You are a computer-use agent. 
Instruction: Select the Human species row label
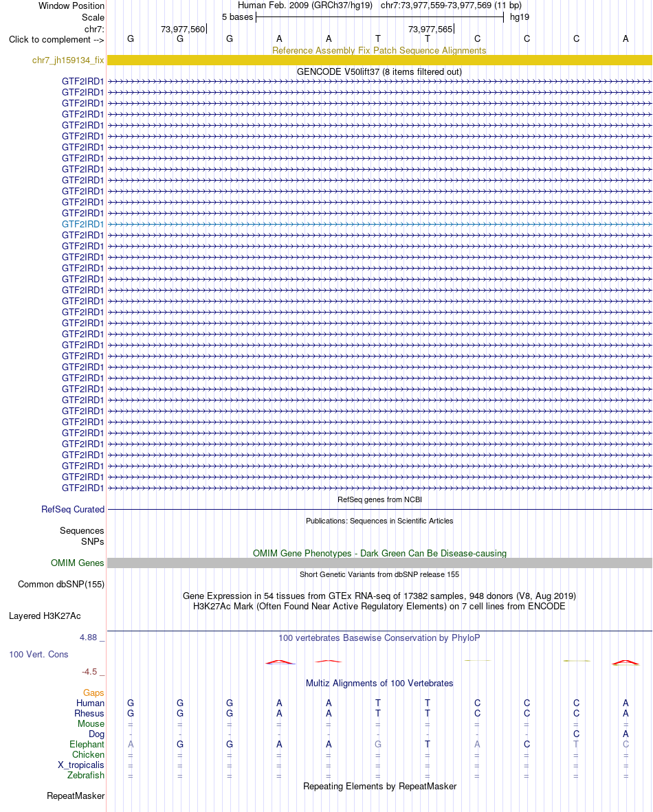90,703
